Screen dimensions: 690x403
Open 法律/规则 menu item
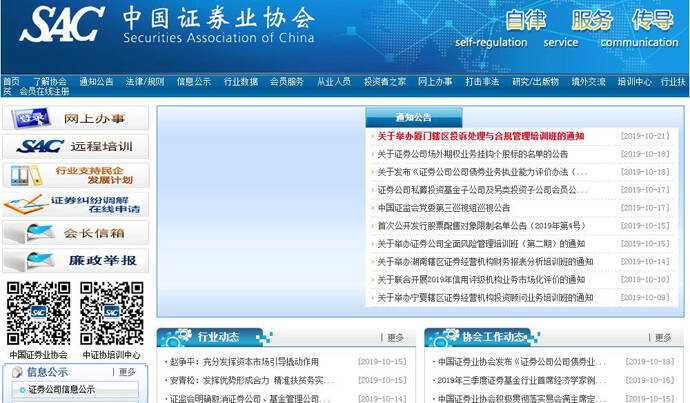click(145, 81)
